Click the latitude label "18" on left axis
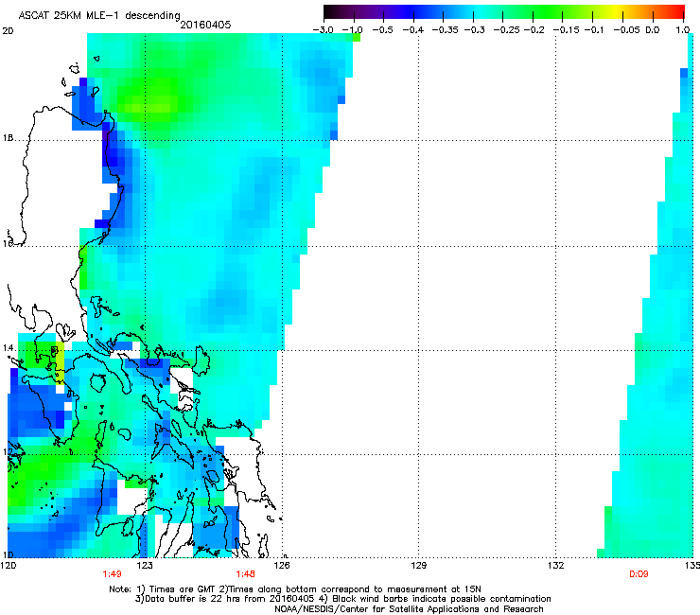This screenshot has height=615, width=700. pos(8,138)
